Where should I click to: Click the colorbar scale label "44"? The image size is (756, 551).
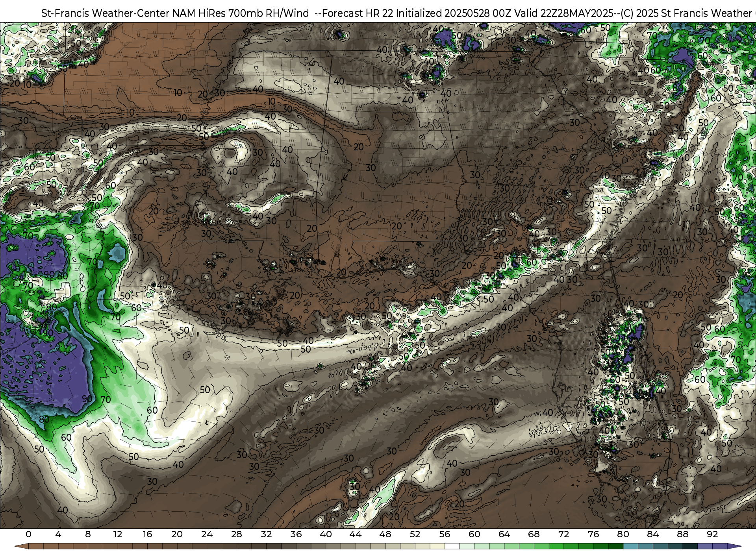point(356,534)
